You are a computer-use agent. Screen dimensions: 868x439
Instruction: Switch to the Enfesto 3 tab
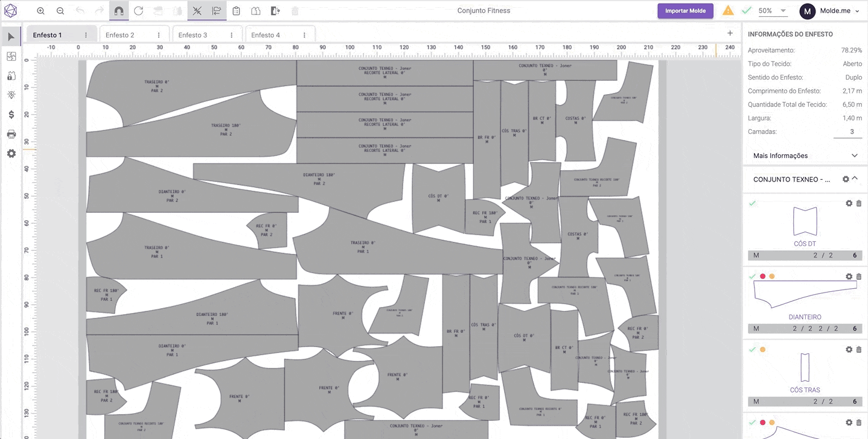click(x=193, y=35)
